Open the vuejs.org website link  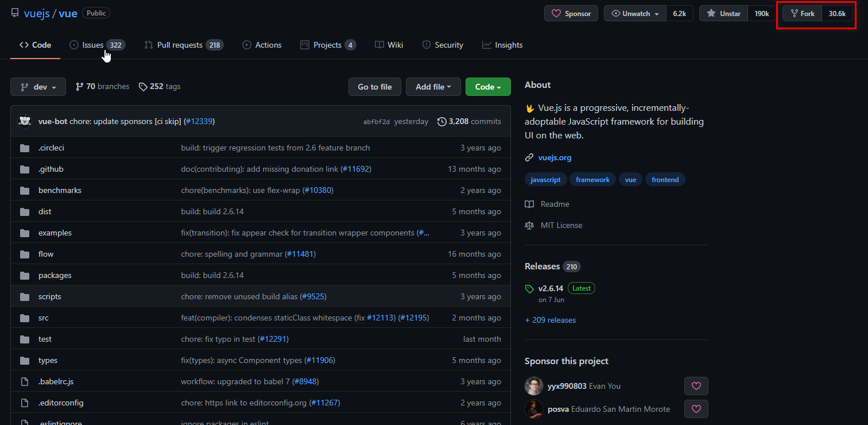pyautogui.click(x=555, y=157)
